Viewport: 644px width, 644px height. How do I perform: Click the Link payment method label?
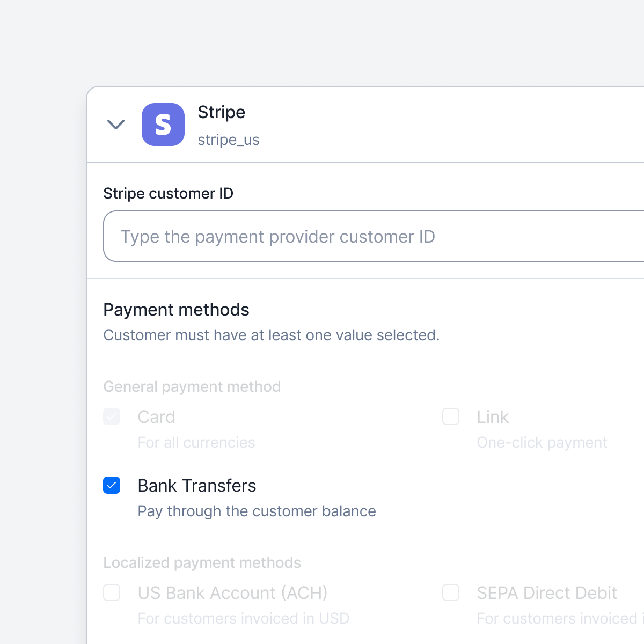click(493, 417)
